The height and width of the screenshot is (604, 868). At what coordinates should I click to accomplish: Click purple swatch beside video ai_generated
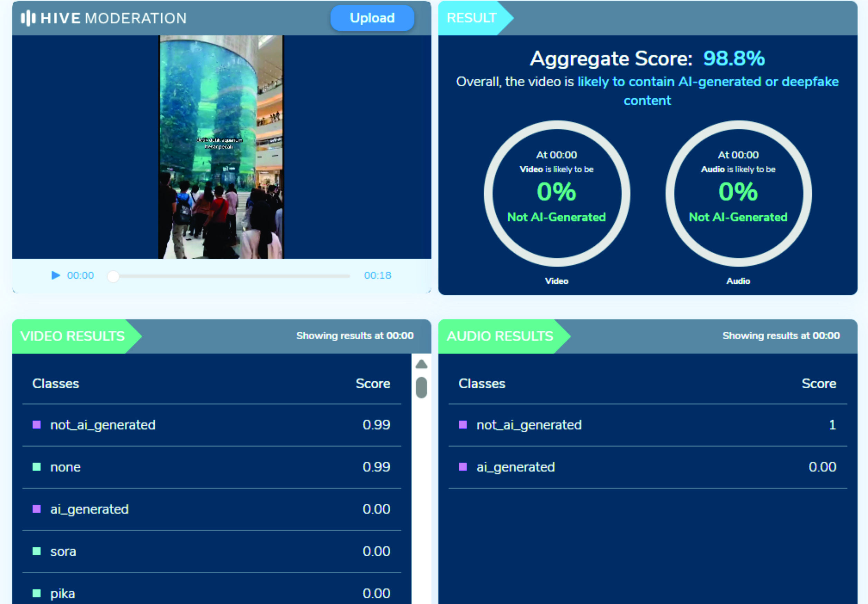tap(37, 509)
